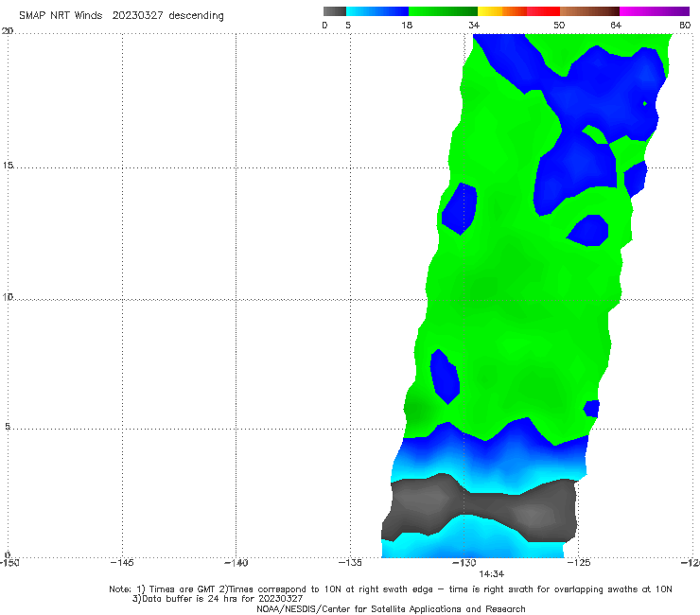This screenshot has width=700, height=615.
Task: Click the swath time label '14:34'
Action: [492, 574]
